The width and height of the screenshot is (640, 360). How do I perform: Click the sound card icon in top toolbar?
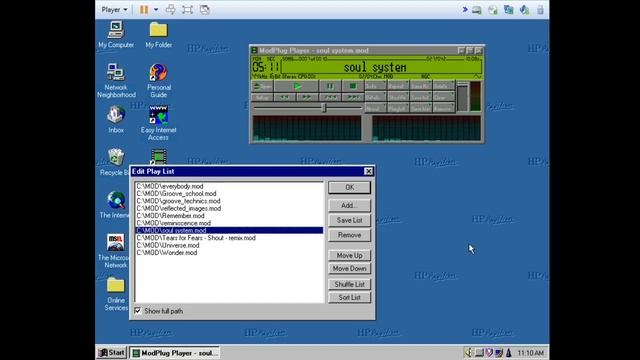(x=524, y=10)
